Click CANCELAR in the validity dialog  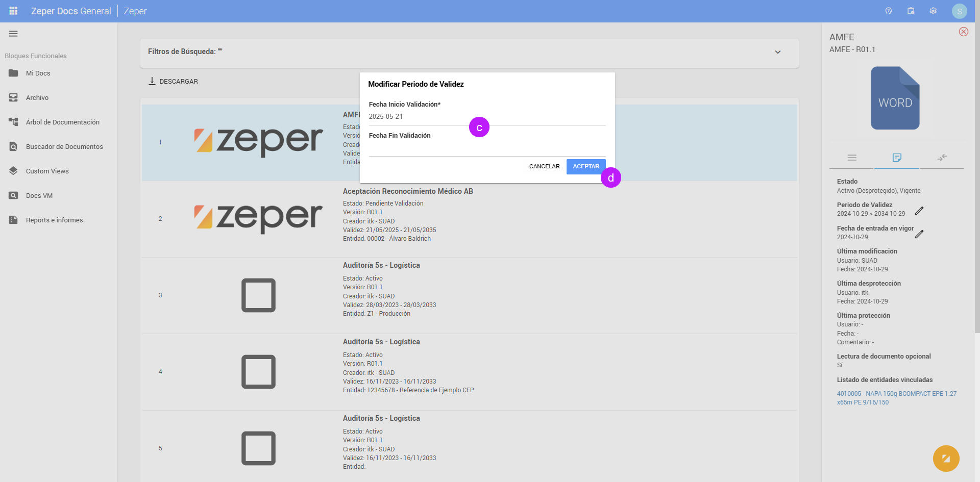point(544,166)
